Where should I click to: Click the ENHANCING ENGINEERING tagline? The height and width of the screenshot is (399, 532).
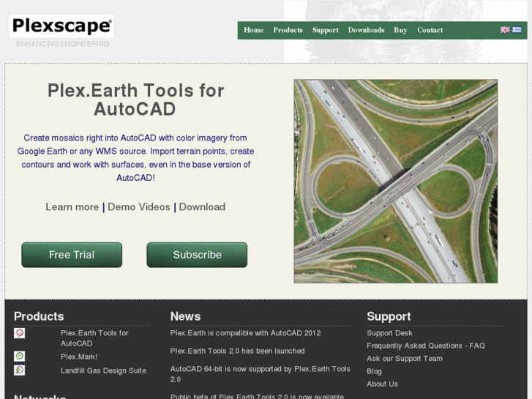click(63, 44)
